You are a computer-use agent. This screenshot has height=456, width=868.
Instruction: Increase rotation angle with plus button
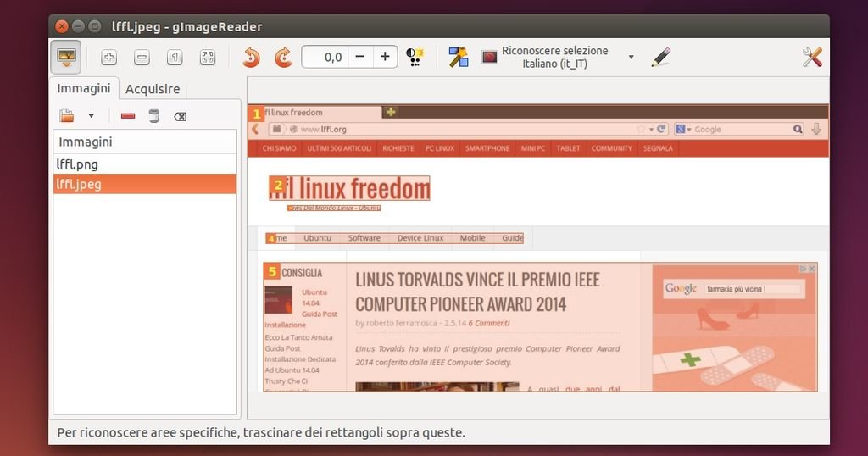385,57
